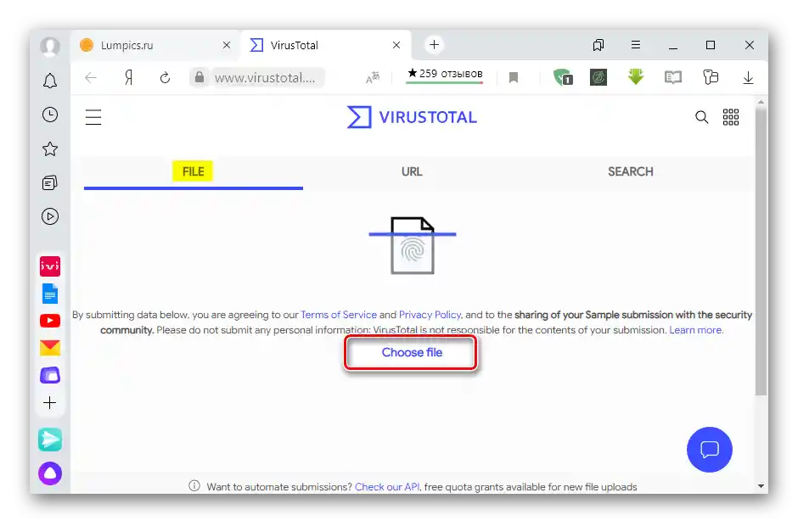Open the extensions panel icon
Viewport: 798px width, 532px height.
click(x=711, y=77)
